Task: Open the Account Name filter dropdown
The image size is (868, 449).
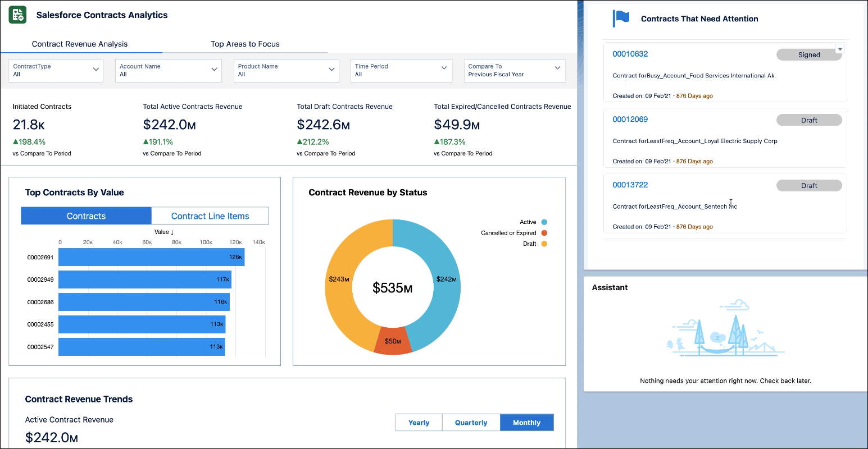Action: [x=168, y=70]
